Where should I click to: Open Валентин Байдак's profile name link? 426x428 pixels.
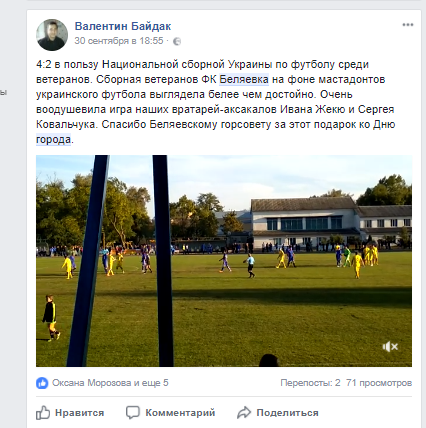(123, 26)
